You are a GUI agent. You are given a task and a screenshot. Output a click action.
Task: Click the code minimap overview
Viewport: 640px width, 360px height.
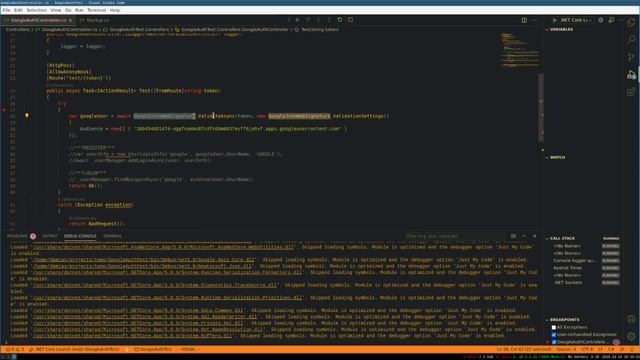click(520, 50)
